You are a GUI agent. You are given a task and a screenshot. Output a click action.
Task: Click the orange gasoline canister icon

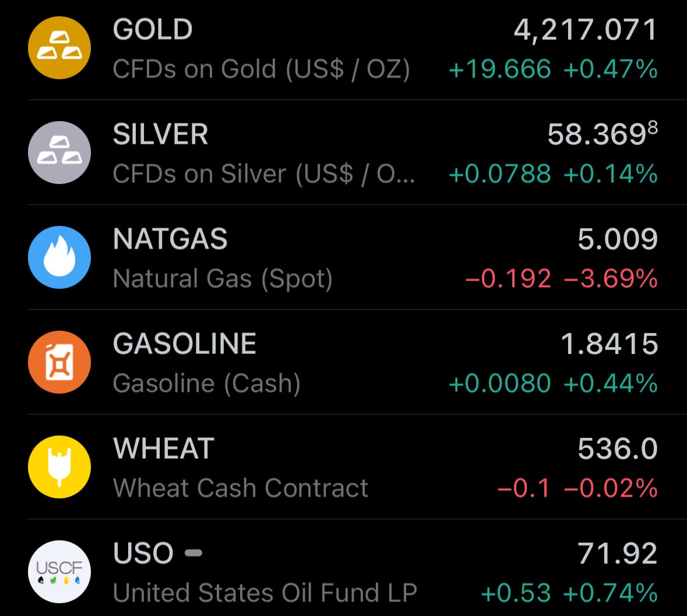pyautogui.click(x=59, y=362)
